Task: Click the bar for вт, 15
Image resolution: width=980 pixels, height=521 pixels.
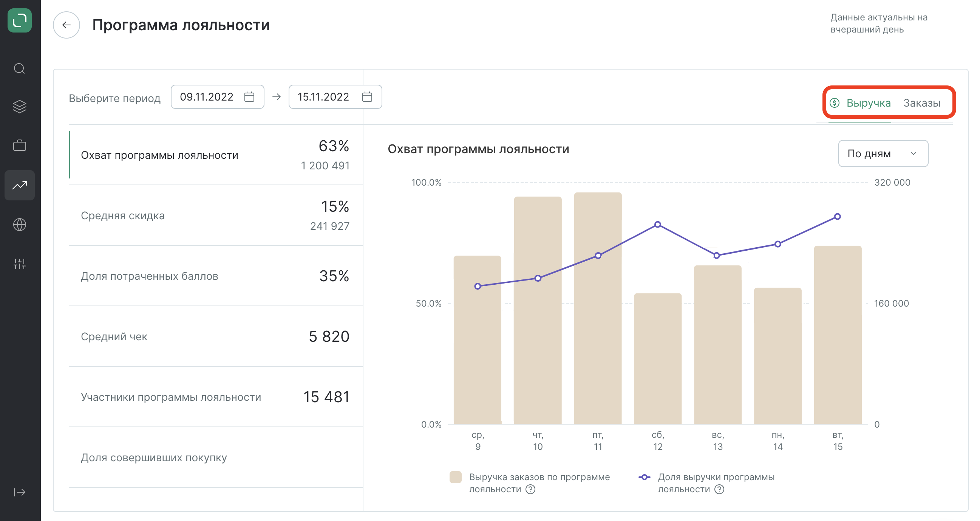Action: tap(838, 335)
